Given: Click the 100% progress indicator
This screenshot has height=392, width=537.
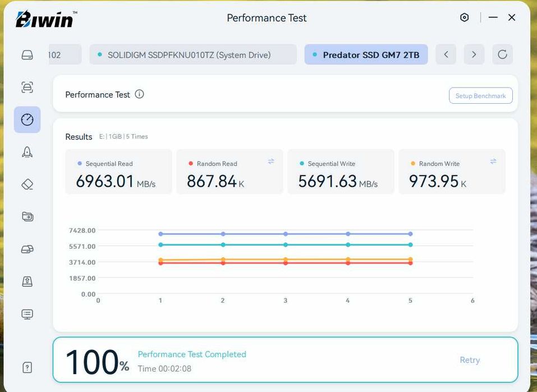Looking at the screenshot, I should click(x=97, y=362).
